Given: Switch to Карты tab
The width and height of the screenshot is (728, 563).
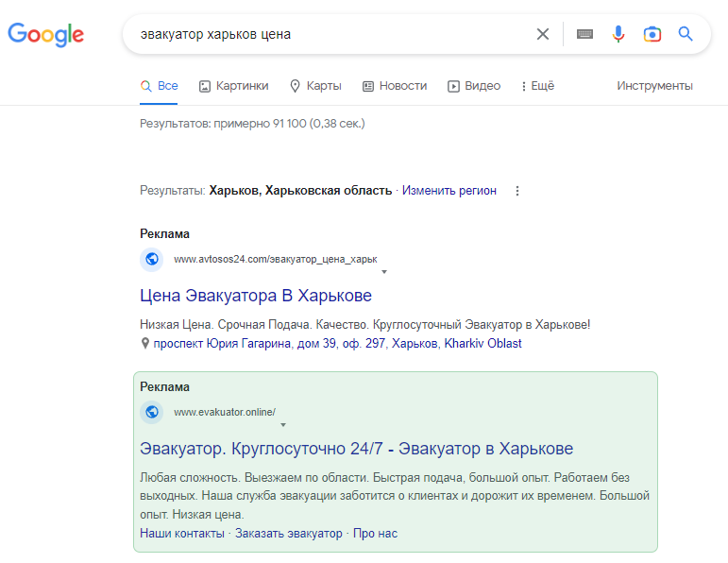Looking at the screenshot, I should click(315, 86).
